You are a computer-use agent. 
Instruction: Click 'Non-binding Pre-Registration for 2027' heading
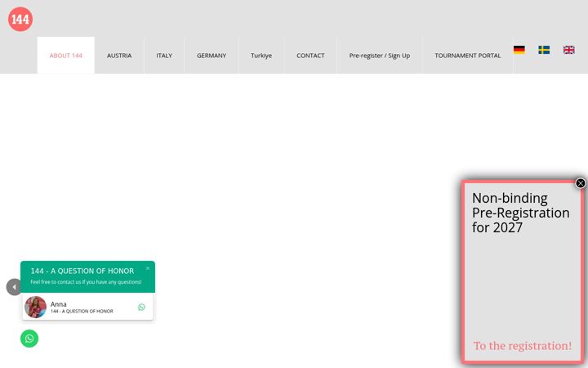[521, 213]
